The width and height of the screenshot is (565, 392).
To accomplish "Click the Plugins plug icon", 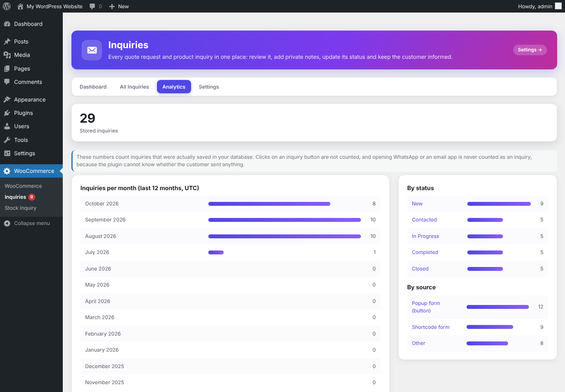I will tap(7, 113).
